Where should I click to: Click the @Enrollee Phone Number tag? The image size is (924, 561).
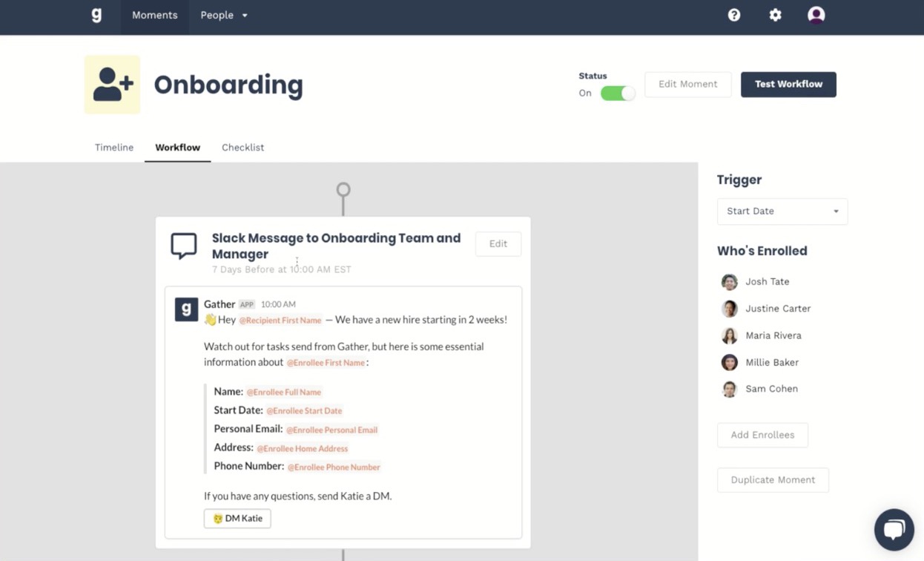tap(334, 467)
